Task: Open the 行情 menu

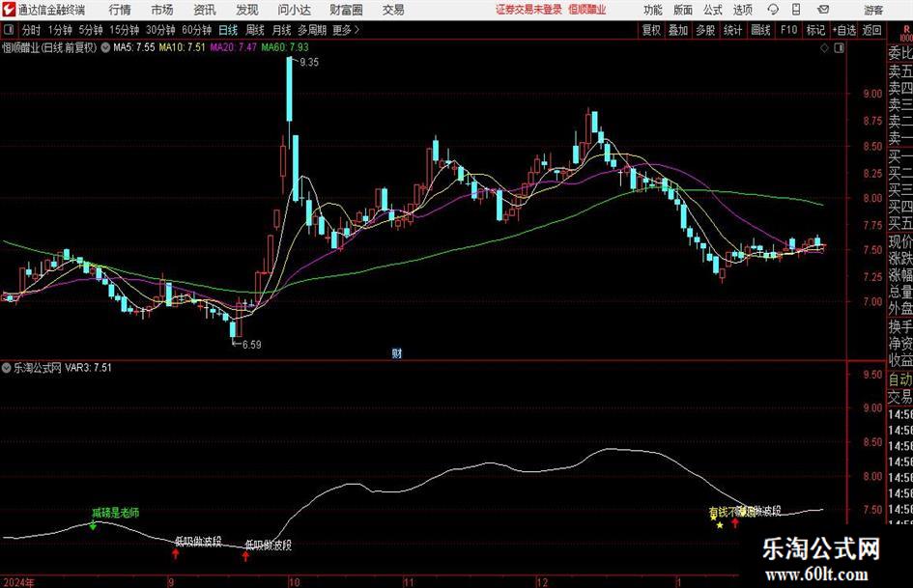Action: (x=120, y=10)
